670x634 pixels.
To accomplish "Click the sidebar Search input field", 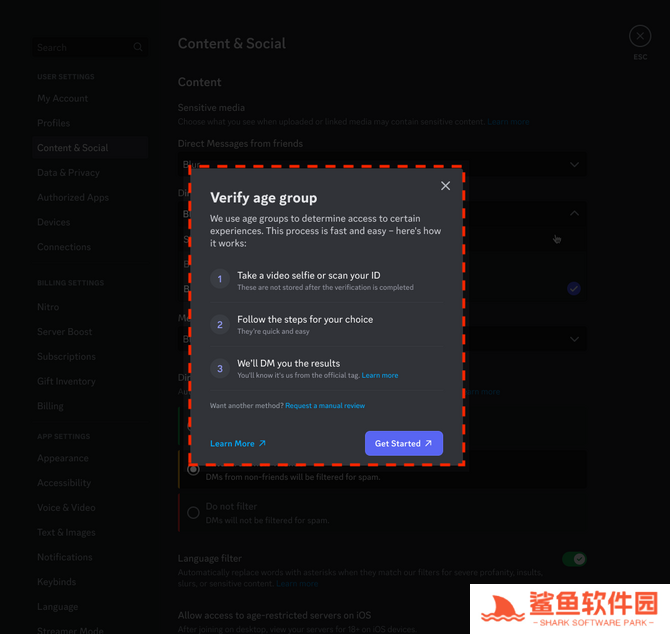I will [80, 47].
